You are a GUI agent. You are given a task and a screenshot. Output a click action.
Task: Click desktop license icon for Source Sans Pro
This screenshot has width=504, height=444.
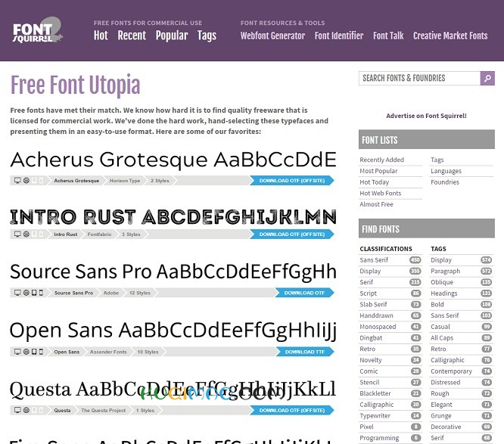point(17,293)
